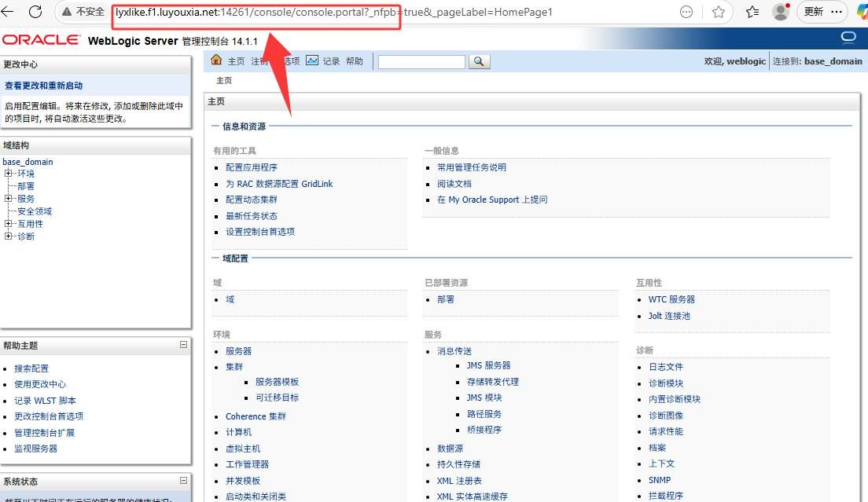Click the browser 更新 button

(x=814, y=12)
